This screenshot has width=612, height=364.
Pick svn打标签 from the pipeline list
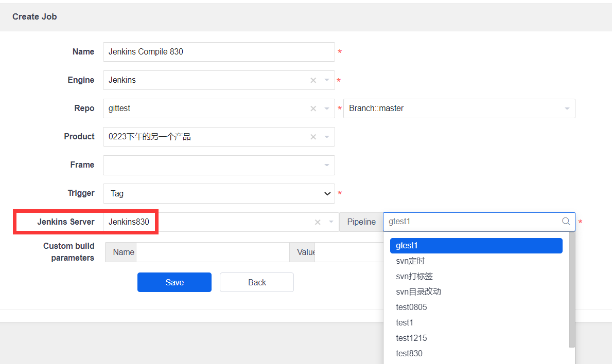coord(414,277)
